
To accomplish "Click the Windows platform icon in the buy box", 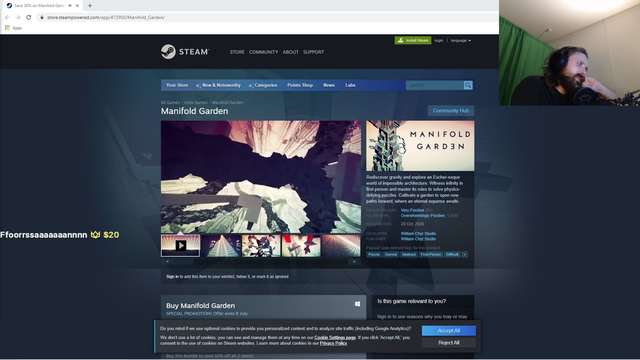I will [x=357, y=304].
